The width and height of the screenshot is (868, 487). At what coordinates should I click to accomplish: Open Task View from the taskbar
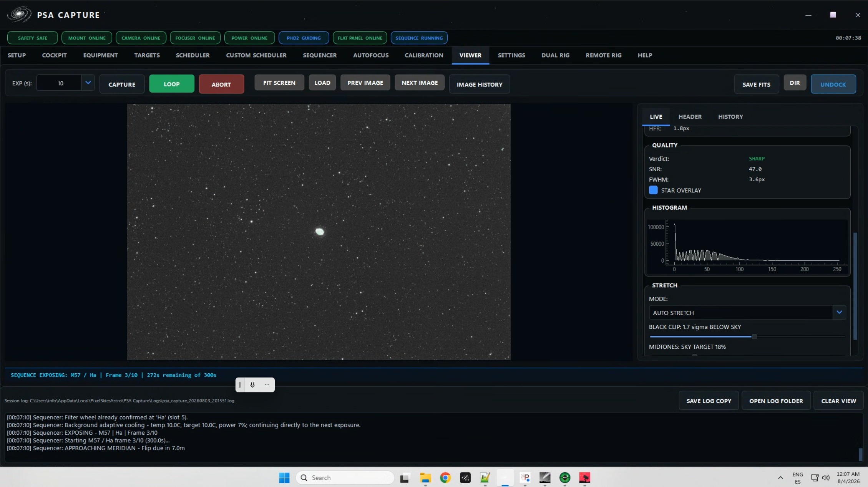pyautogui.click(x=405, y=478)
